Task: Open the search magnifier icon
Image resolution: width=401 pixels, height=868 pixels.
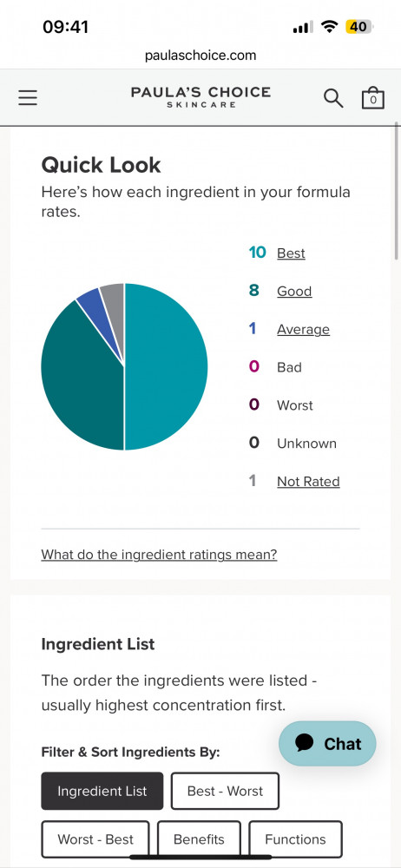Action: (333, 98)
